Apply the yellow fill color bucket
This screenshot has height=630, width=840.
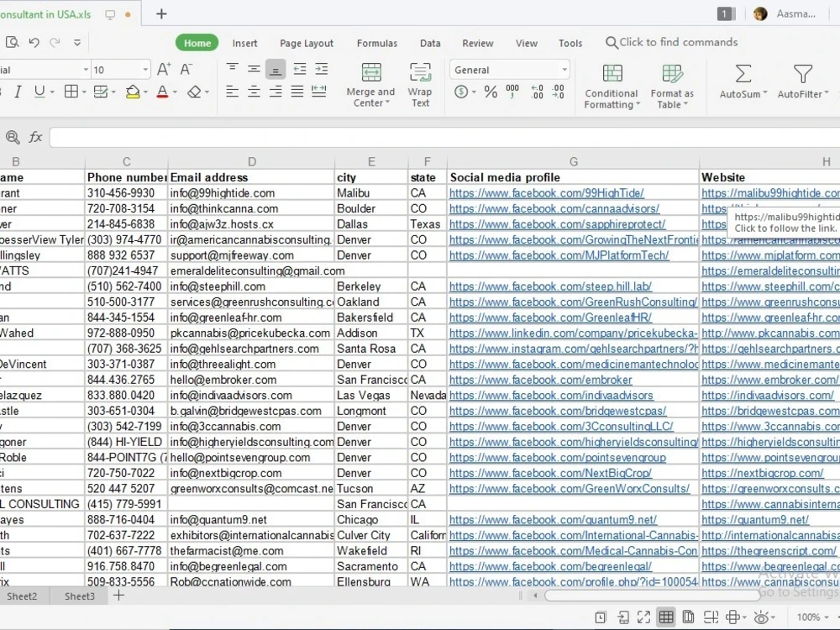pos(133,92)
